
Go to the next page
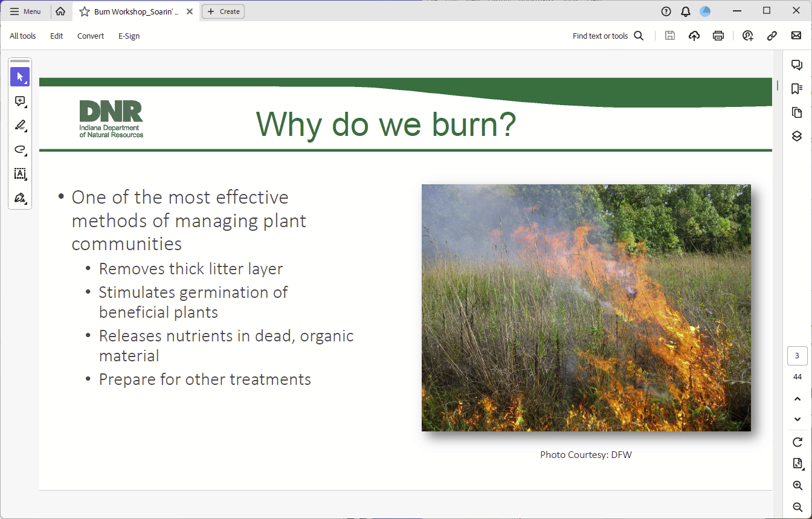click(x=797, y=419)
